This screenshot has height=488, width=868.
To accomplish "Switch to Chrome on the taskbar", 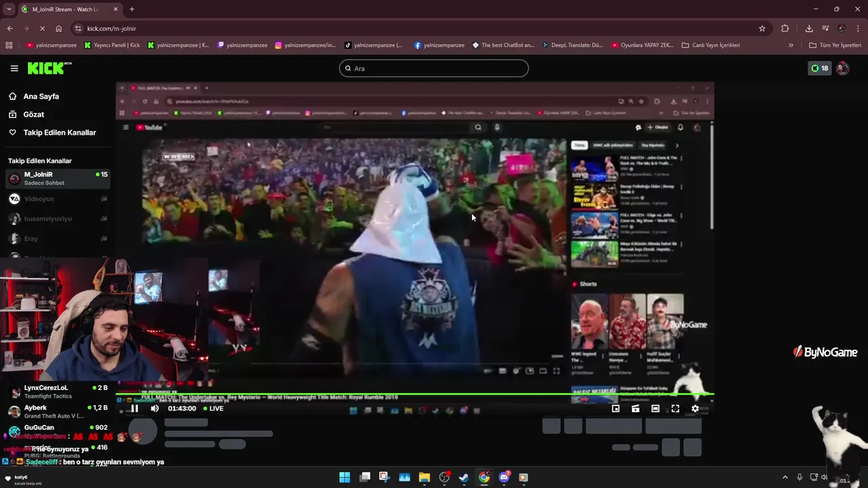I will point(484,477).
